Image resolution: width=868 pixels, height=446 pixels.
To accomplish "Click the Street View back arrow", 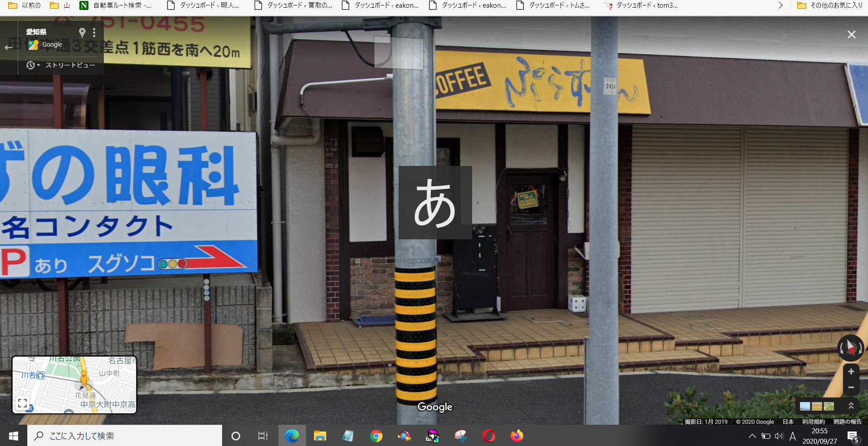I will pyautogui.click(x=9, y=47).
